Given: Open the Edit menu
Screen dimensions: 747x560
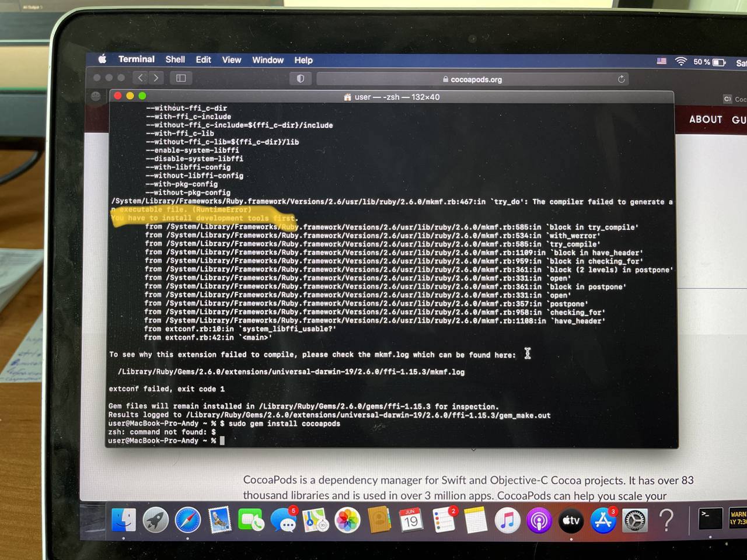Looking at the screenshot, I should click(204, 60).
